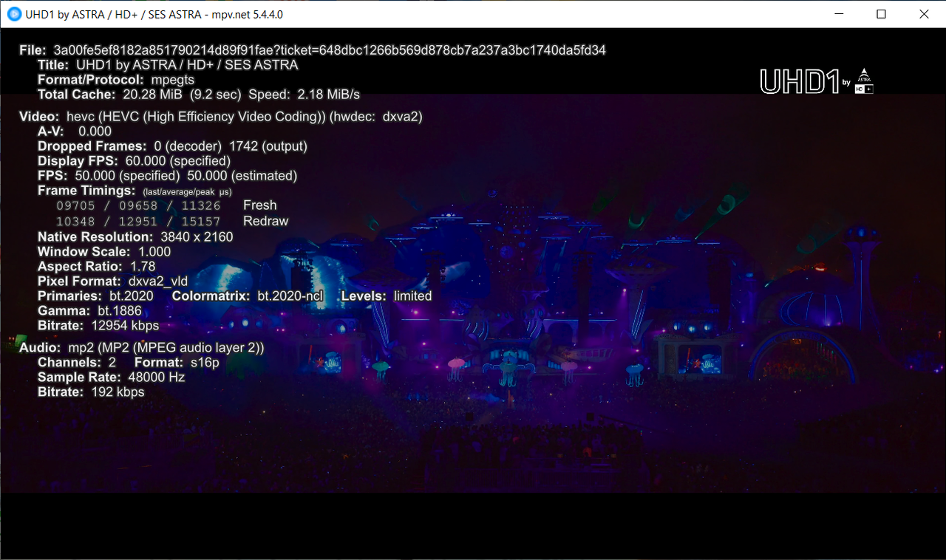Click the 'Format/Protocol: mpegts' line
This screenshot has width=946, height=560.
[116, 80]
